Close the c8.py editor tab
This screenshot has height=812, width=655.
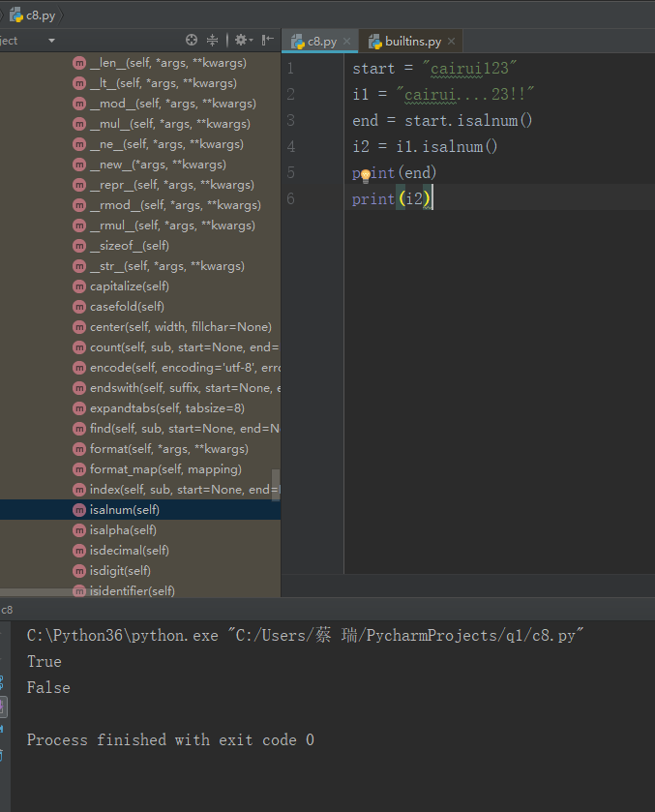347,42
